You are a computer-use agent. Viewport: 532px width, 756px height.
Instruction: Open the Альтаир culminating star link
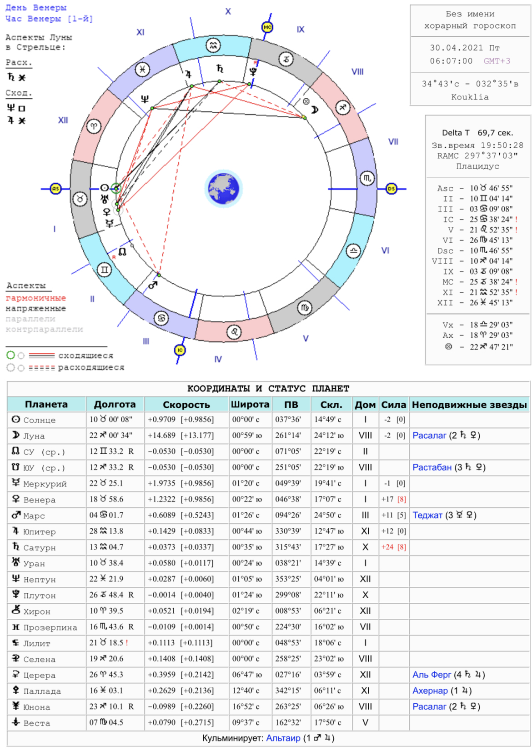283,738
